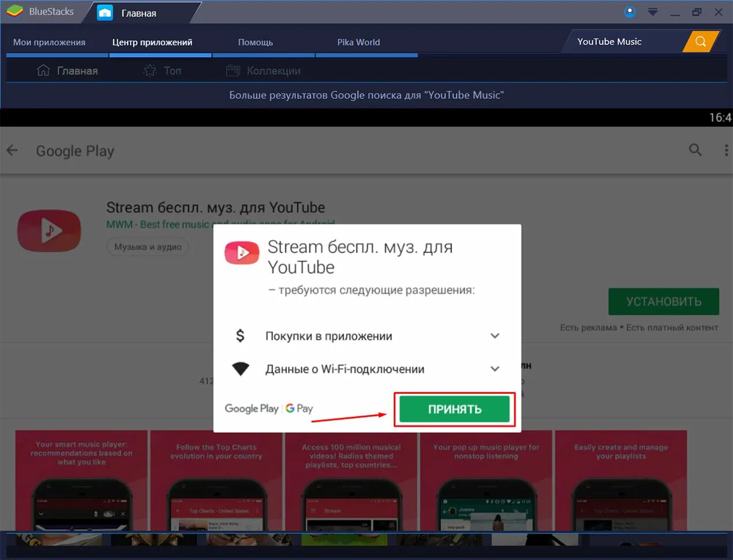Click 'Есть реклама • Есть платный контент' note

pos(639,328)
